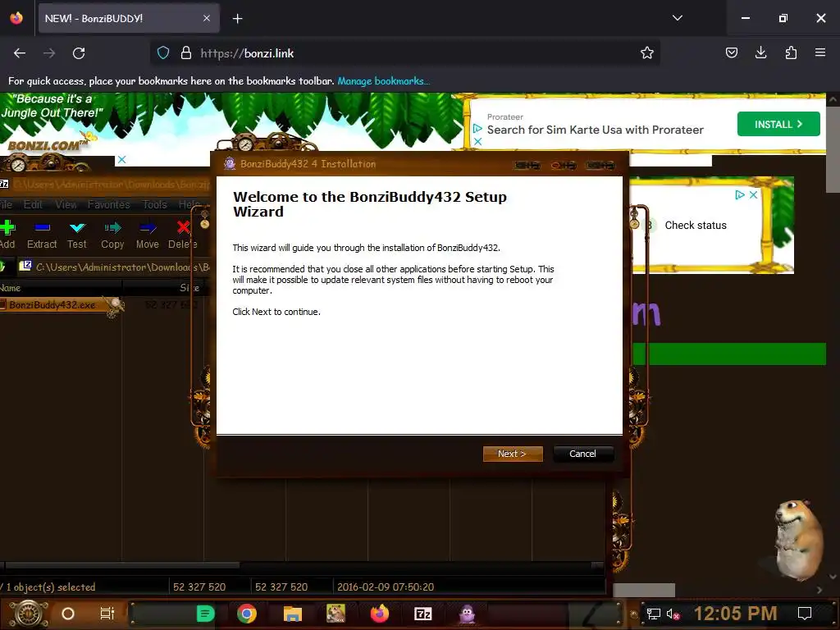Reload the bonzi.link page
Screen dimensions: 840x630
click(x=79, y=53)
